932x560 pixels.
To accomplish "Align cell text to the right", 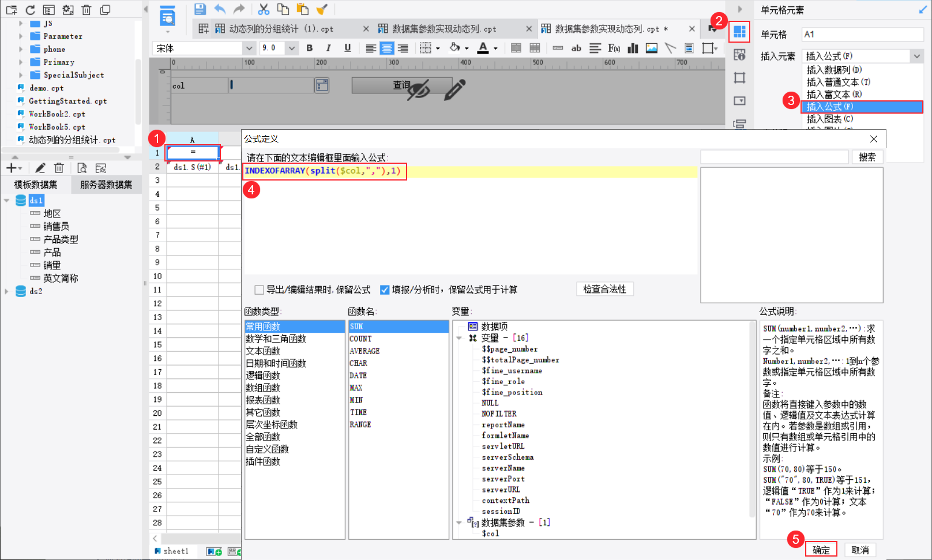I will point(403,48).
